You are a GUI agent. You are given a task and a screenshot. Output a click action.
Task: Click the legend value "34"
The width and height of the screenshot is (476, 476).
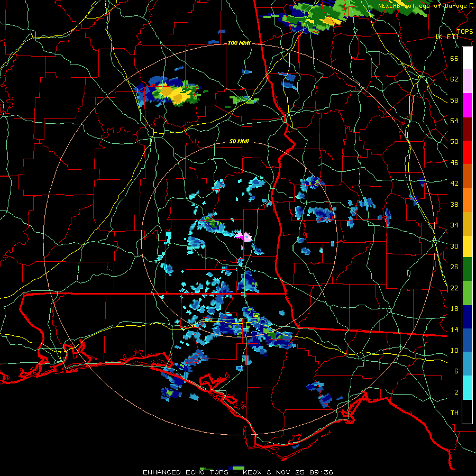tap(454, 225)
